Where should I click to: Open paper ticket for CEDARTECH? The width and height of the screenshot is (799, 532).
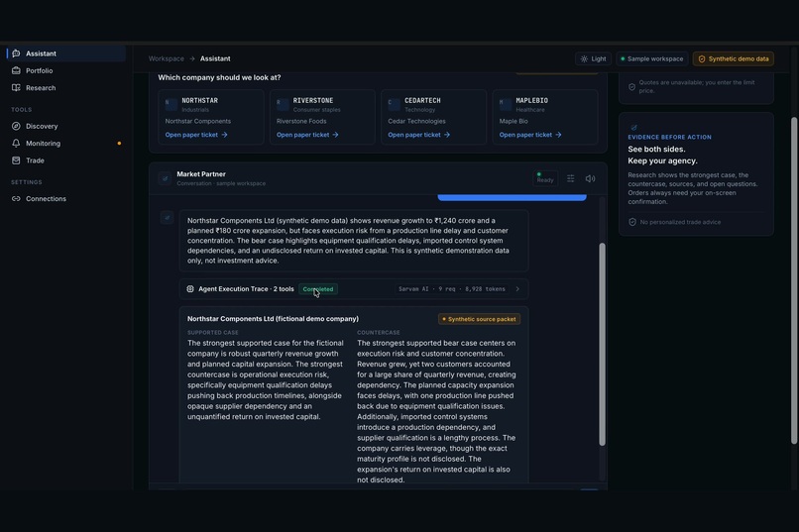(419, 135)
